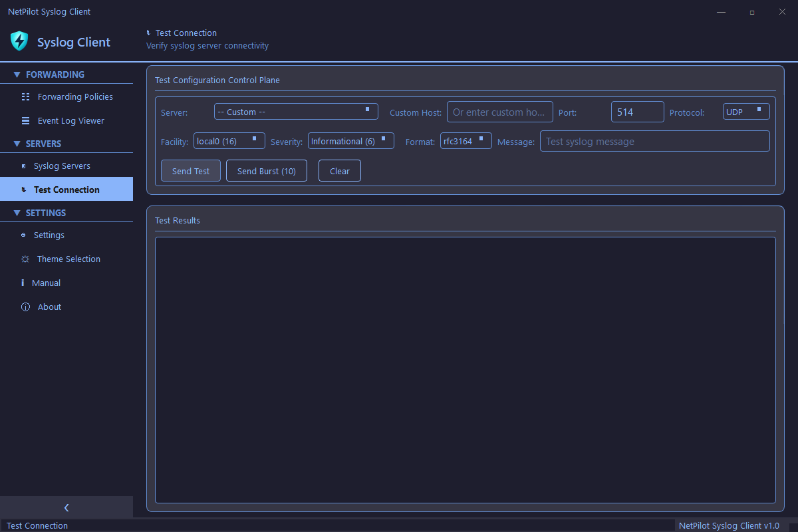Screen dimensions: 798x532
Task: Open the Protocol dropdown showing UDP
Action: (745, 111)
